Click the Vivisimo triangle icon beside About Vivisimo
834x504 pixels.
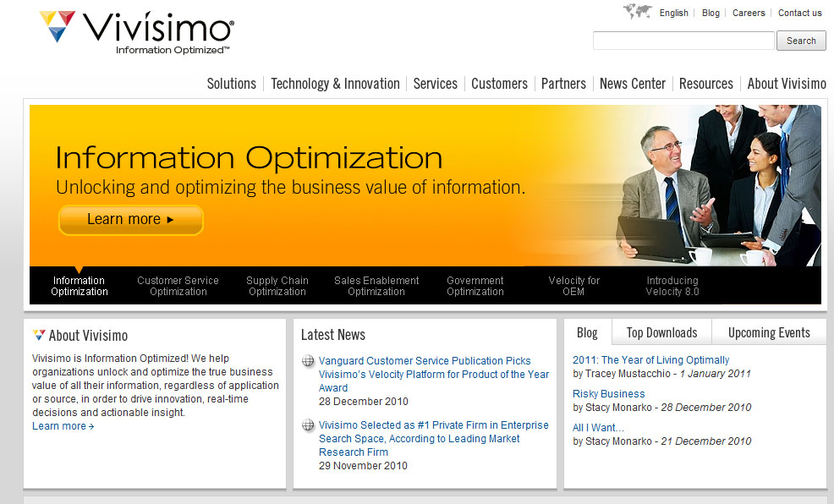pos(39,335)
